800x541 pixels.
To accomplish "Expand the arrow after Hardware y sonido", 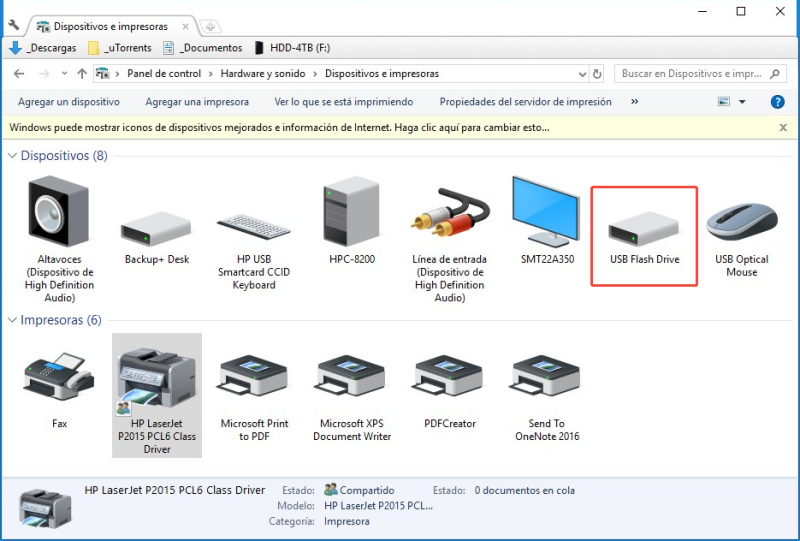I will point(315,74).
